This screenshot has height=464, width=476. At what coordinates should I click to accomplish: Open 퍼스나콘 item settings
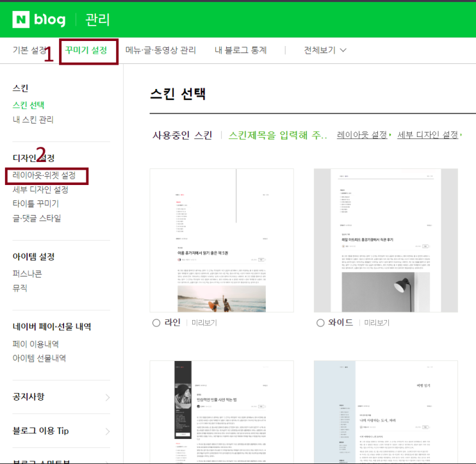28,274
